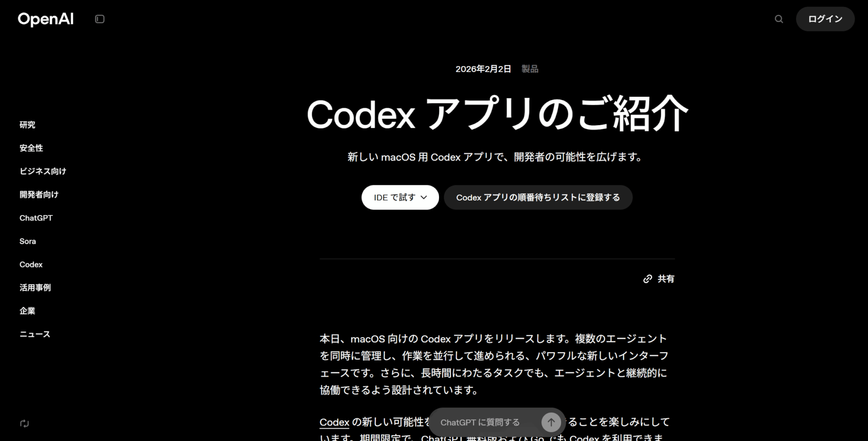Toggle the sidebar collapse icon
The height and width of the screenshot is (441, 868).
click(100, 19)
